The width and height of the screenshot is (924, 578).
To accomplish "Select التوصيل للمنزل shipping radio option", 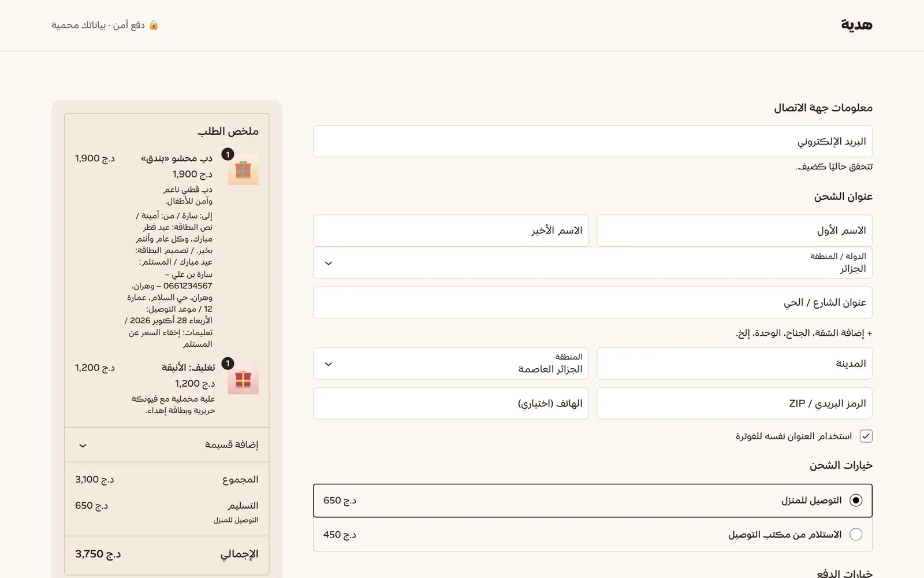I will pyautogui.click(x=856, y=501).
